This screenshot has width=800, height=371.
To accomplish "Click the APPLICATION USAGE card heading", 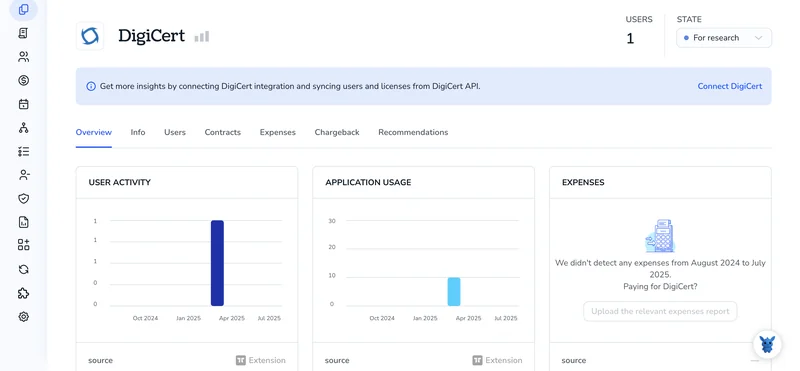I will pyautogui.click(x=368, y=182).
